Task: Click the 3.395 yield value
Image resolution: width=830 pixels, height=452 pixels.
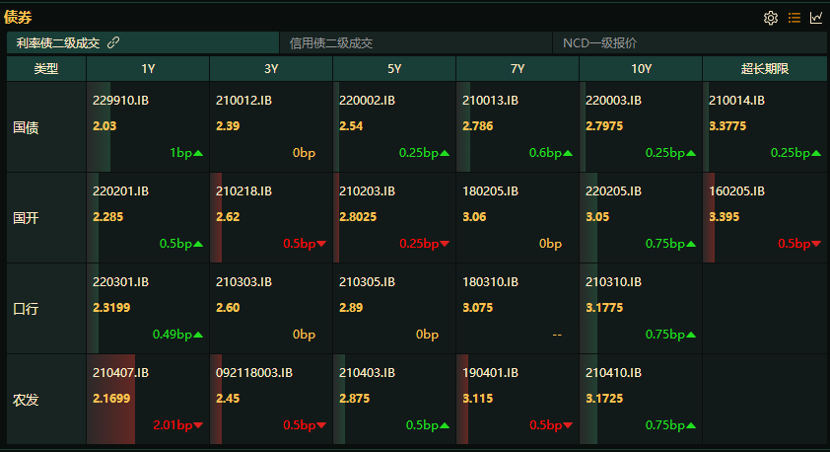Action: [724, 217]
